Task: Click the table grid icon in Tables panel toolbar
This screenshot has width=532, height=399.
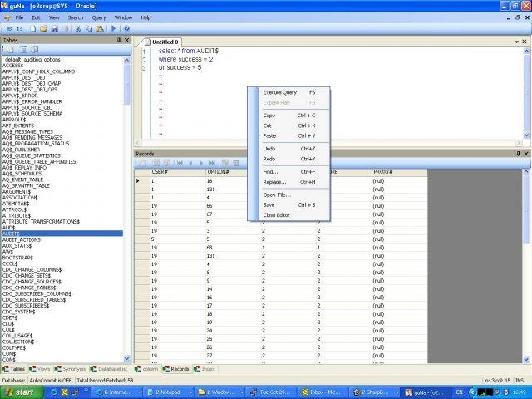Action: tap(23, 50)
